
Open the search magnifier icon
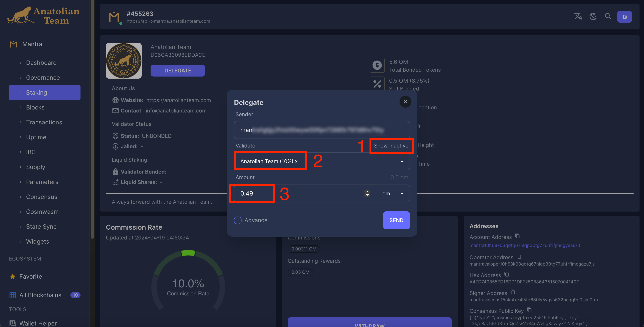[x=608, y=17]
